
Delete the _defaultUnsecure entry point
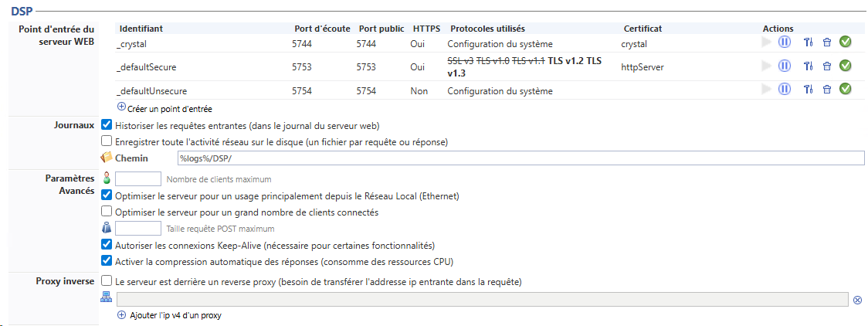tap(826, 90)
